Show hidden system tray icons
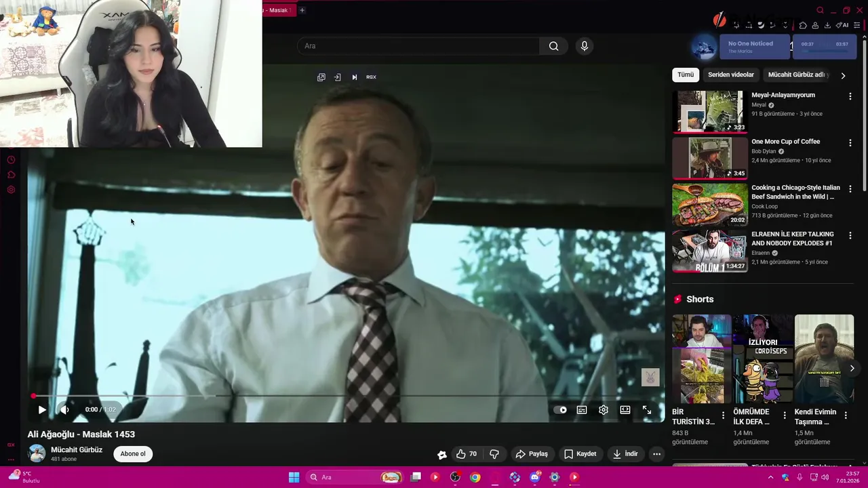868x488 pixels. coord(770,477)
